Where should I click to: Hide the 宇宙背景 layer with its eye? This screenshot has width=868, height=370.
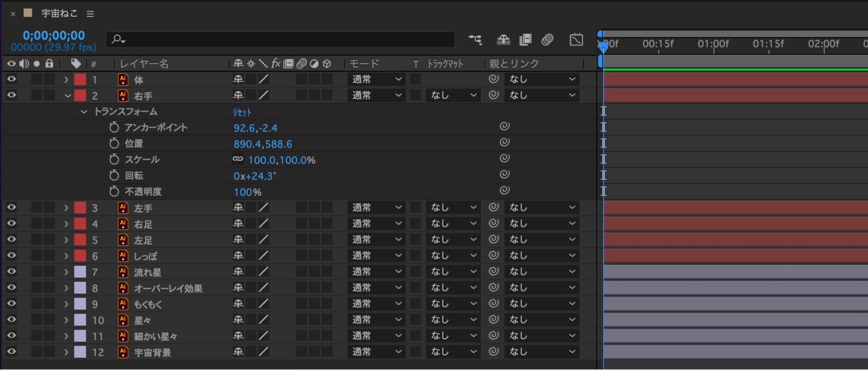click(x=12, y=352)
